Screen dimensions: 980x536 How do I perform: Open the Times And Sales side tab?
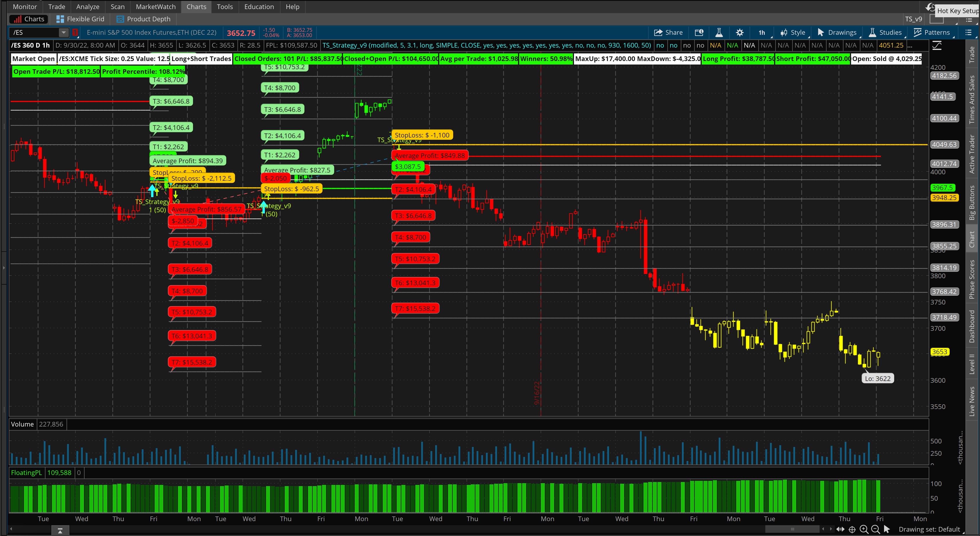click(972, 99)
